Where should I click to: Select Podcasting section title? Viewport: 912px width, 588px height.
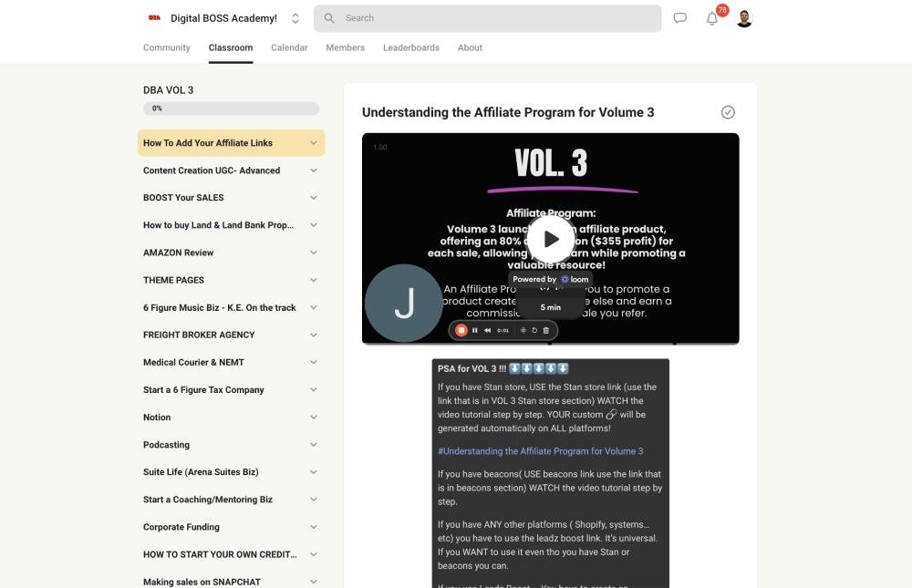point(166,445)
